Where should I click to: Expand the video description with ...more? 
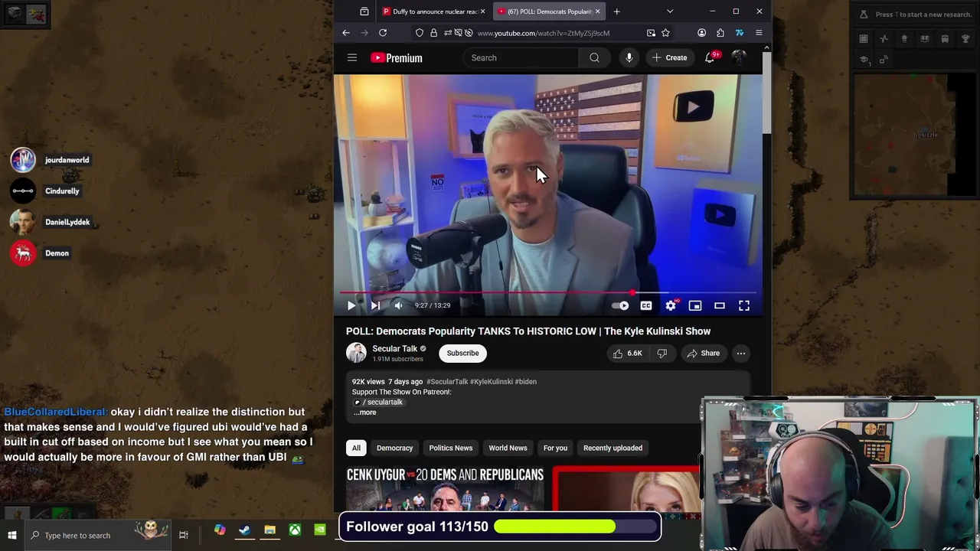(x=365, y=412)
